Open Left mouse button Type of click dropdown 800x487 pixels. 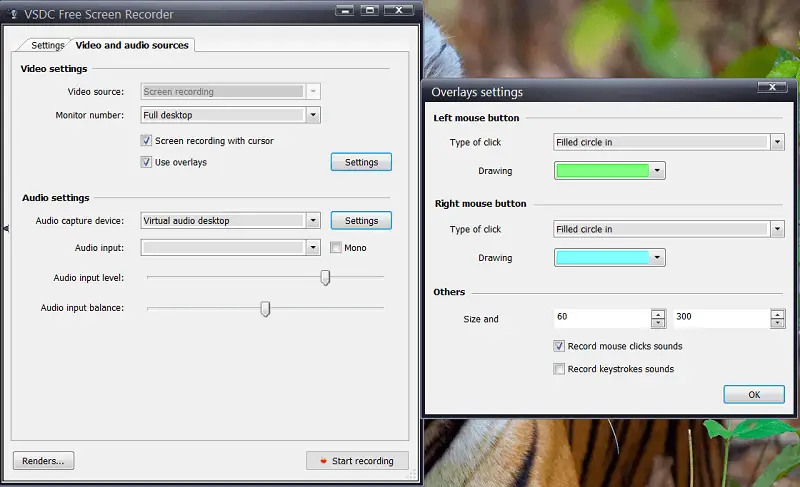[x=777, y=142]
